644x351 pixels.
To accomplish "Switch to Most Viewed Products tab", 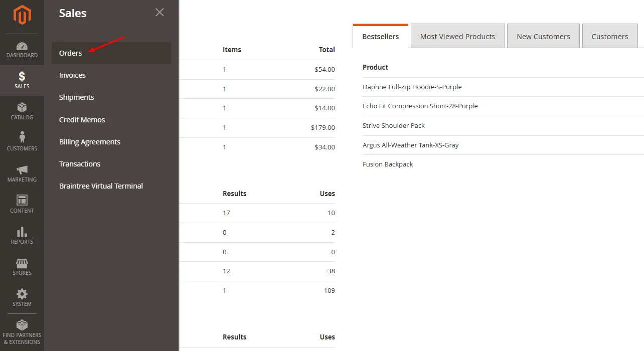I will pos(457,37).
